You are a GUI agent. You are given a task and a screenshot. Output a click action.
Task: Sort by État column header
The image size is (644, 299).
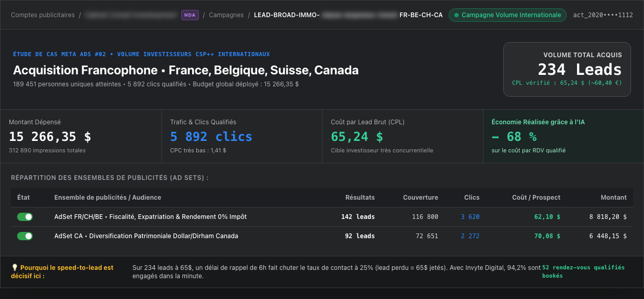(x=23, y=198)
